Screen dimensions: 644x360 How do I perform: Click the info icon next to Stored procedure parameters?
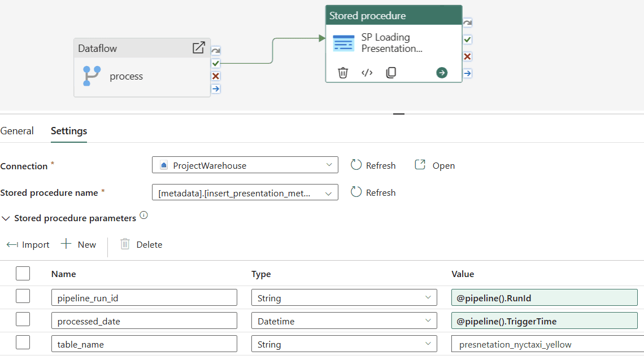(143, 215)
